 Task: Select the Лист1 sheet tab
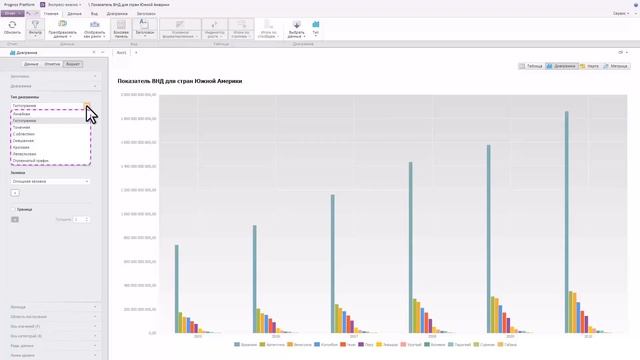122,53
